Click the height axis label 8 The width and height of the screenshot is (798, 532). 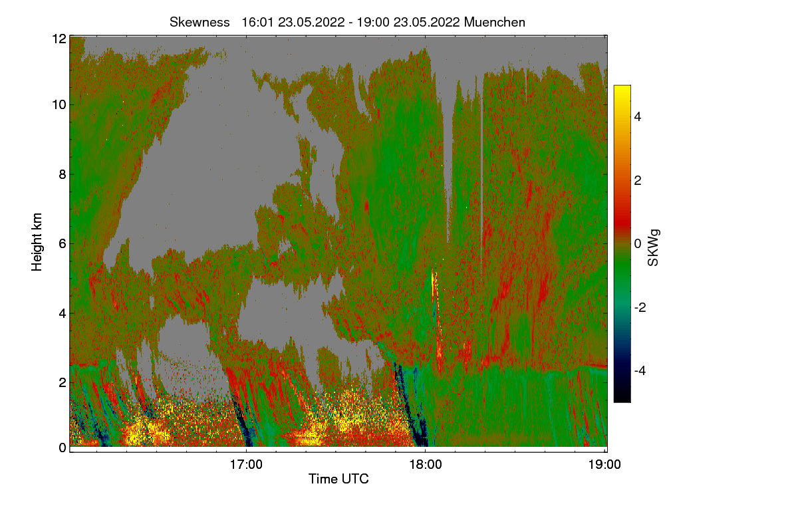coord(63,175)
